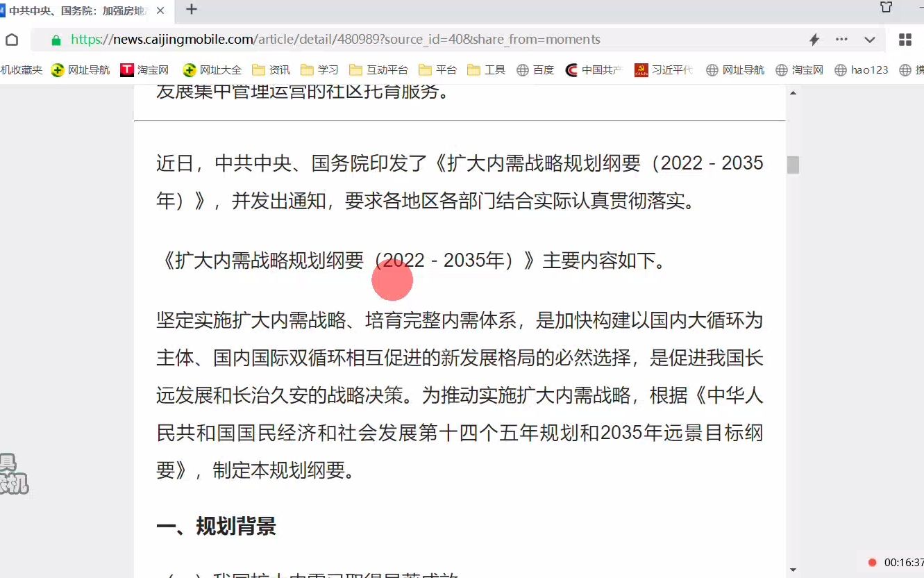Click the lightning speed-mode icon
The height and width of the screenshot is (578, 924).
pyautogui.click(x=815, y=40)
